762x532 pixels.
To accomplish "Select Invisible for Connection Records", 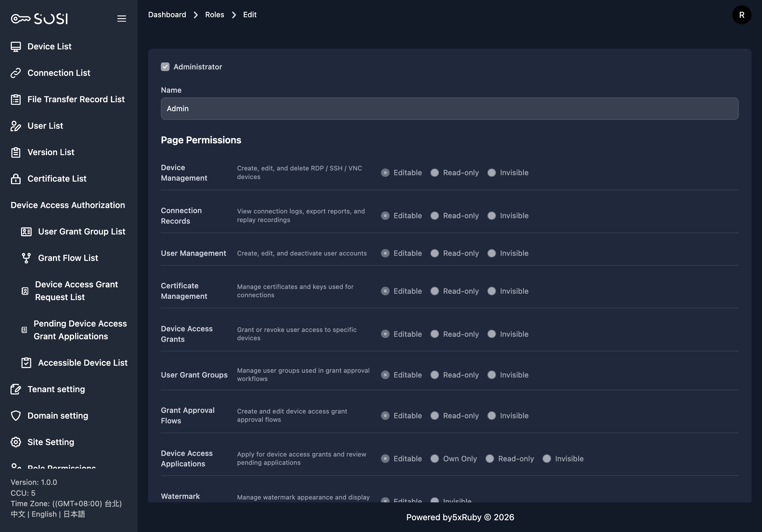I will pos(492,216).
